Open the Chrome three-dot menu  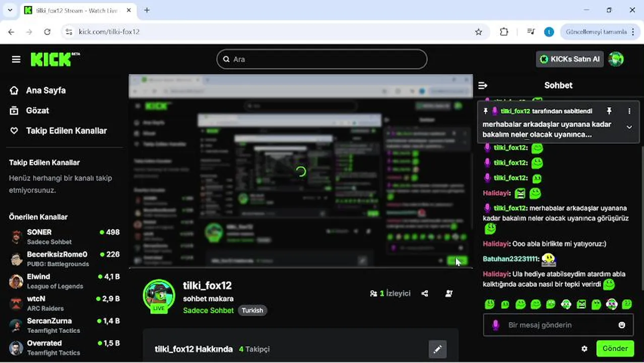click(x=633, y=32)
